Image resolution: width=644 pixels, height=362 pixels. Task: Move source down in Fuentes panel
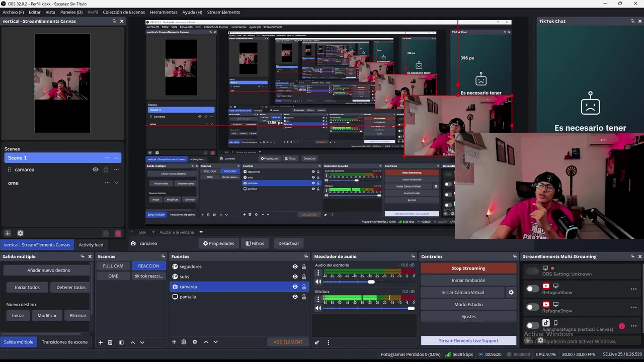[215, 342]
